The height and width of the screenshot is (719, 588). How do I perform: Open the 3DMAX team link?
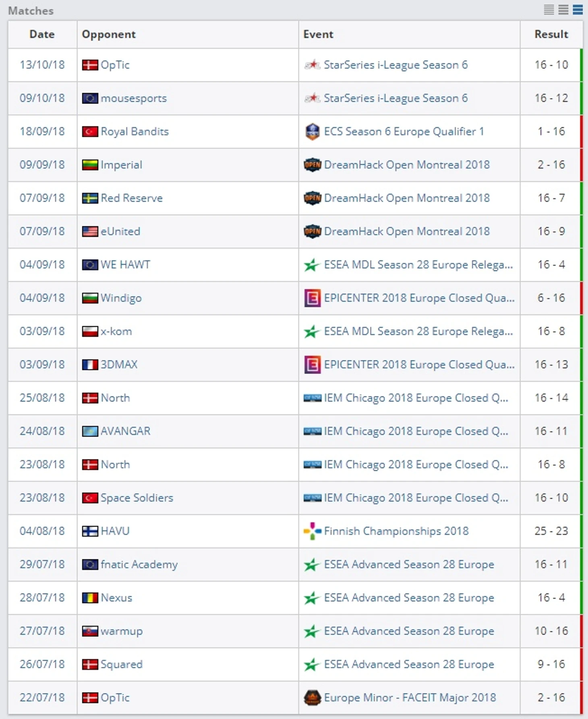tap(119, 365)
